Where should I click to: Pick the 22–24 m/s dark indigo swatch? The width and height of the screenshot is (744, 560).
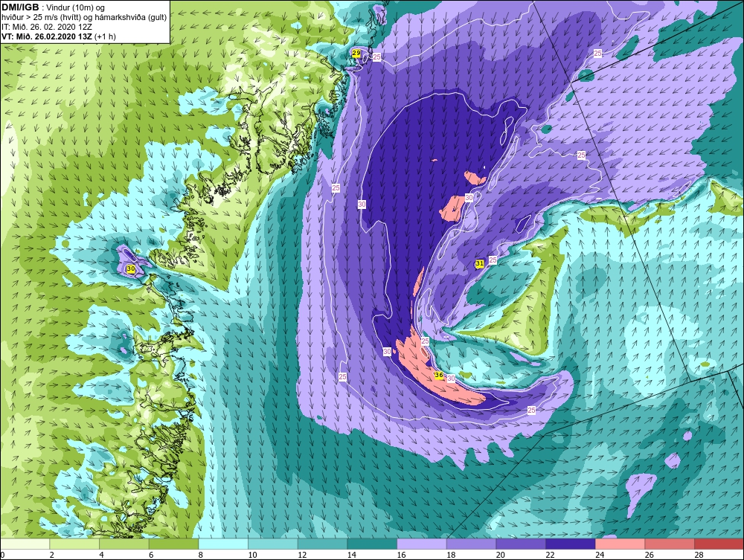pyautogui.click(x=570, y=544)
